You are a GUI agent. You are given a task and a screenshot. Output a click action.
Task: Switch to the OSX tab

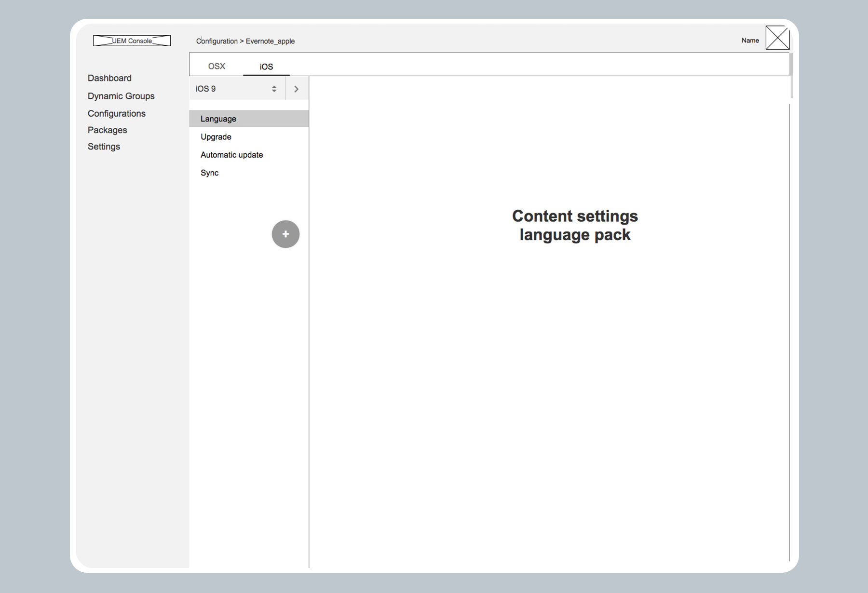[217, 66]
